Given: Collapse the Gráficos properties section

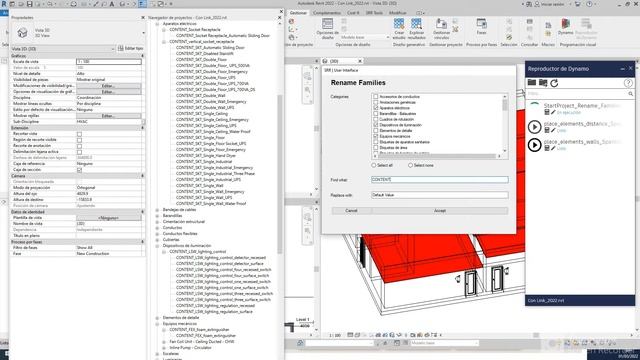Looking at the screenshot, I should click(x=142, y=56).
